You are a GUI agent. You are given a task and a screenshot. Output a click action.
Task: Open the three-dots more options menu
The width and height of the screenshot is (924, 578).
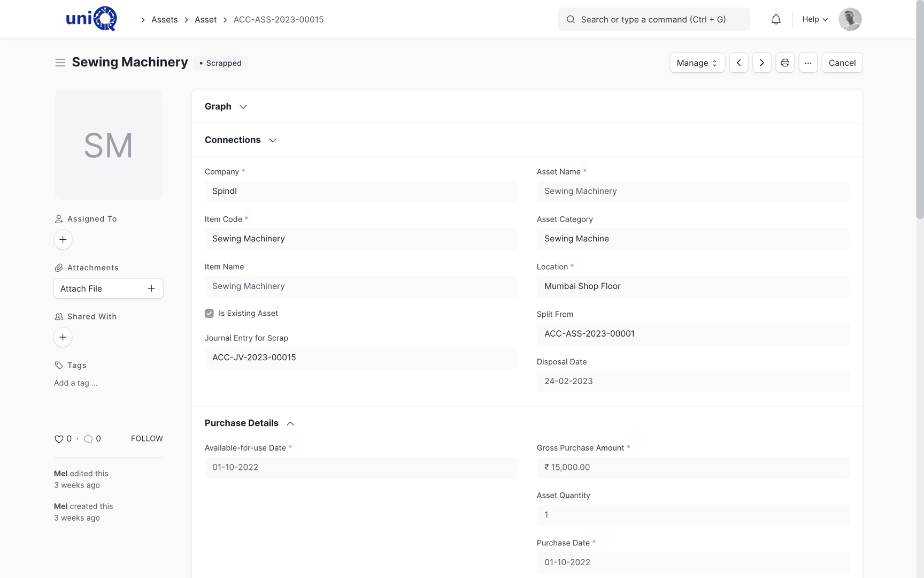click(808, 63)
